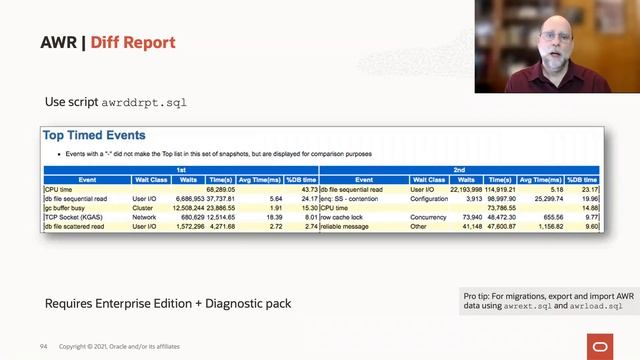Select the 22,193,998 waits value
Image resolution: width=640 pixels, height=360 pixels.
[x=466, y=190]
